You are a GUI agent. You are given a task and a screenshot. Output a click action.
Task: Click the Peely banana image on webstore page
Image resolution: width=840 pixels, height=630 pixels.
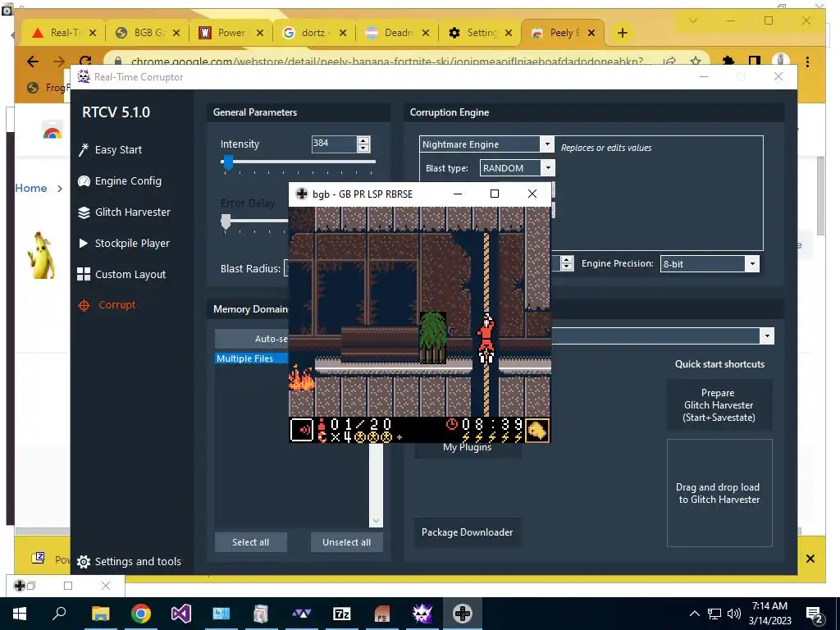tap(41, 256)
